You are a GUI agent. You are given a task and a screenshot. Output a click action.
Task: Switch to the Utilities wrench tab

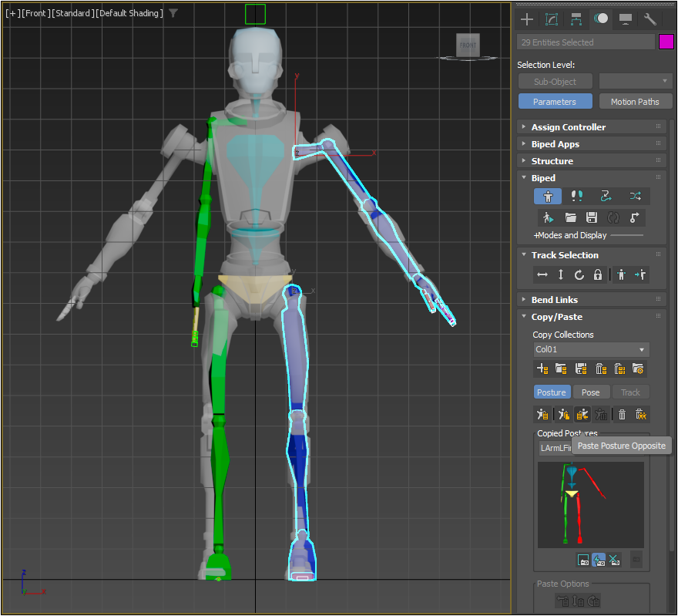(x=649, y=19)
